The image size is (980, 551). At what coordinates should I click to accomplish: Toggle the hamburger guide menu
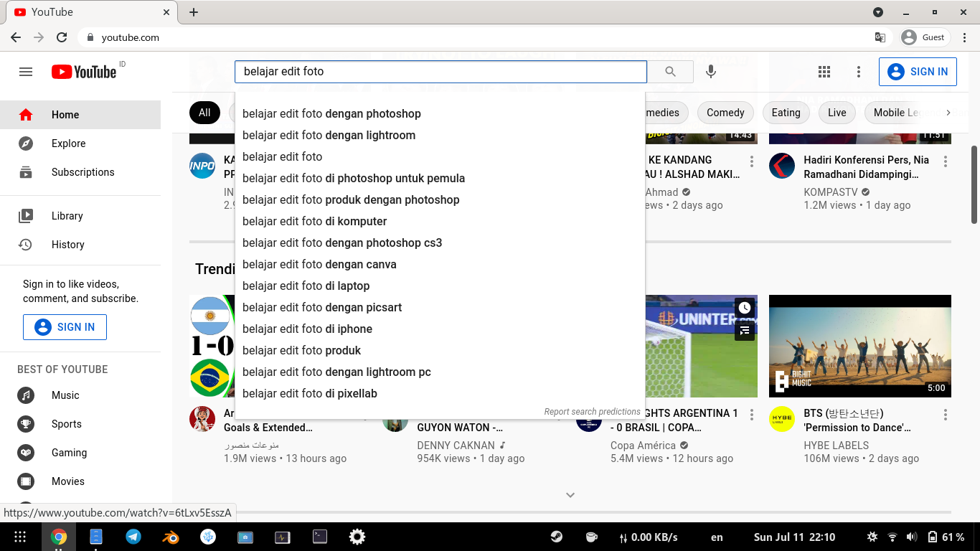pos(26,72)
